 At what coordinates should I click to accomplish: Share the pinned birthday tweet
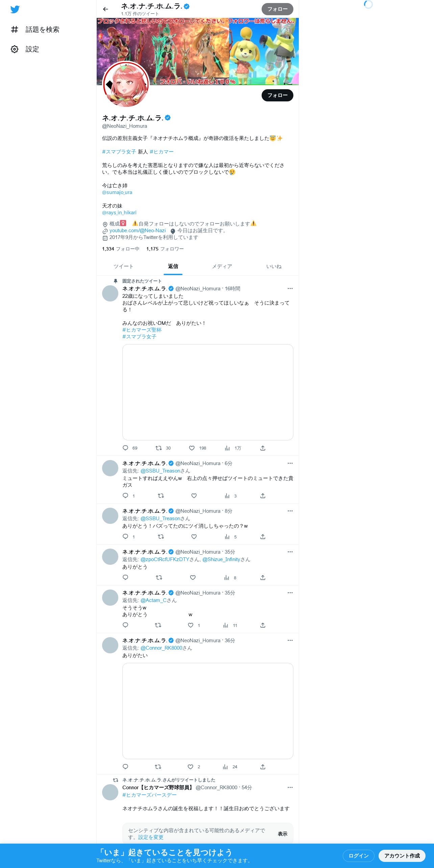(x=263, y=448)
